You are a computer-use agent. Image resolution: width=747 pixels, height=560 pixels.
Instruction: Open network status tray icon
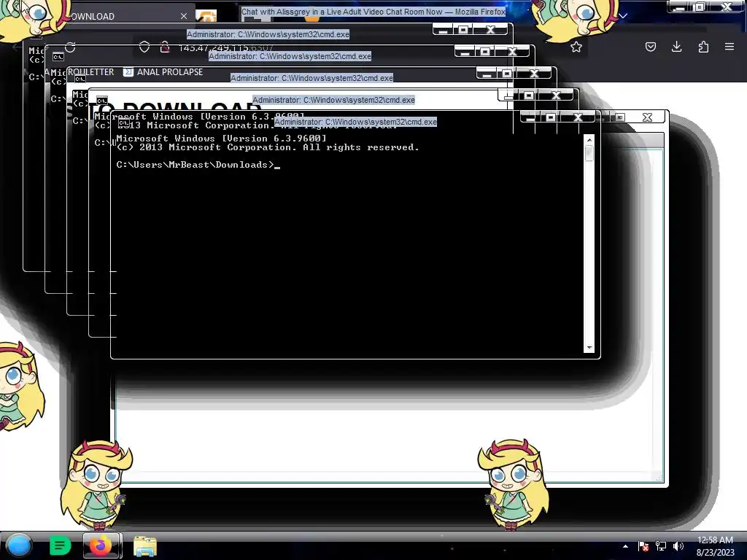click(661, 546)
